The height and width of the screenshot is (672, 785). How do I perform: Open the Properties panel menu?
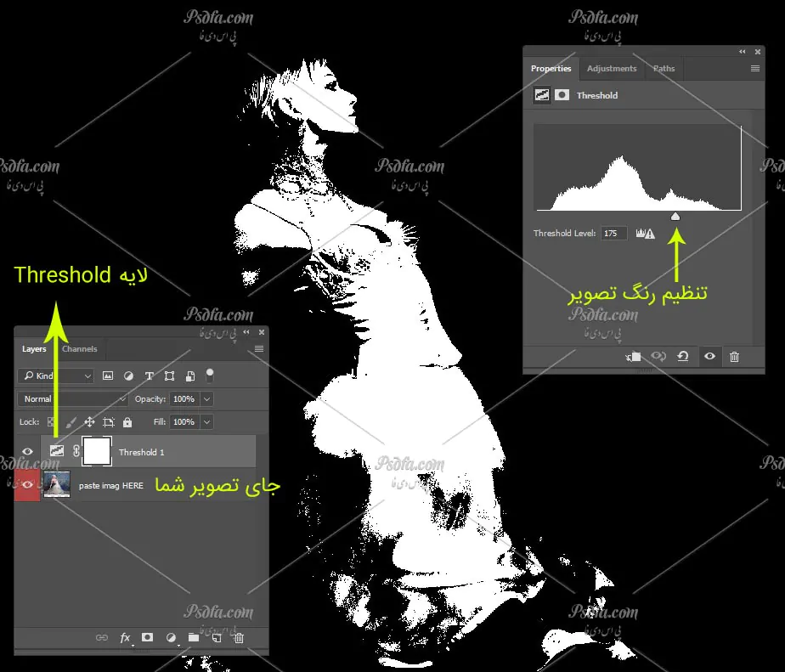(755, 69)
